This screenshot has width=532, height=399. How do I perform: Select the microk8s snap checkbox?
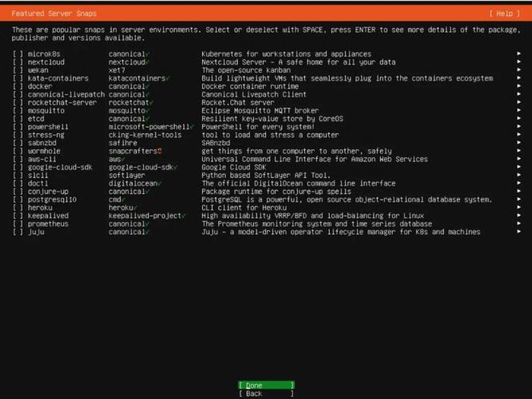click(18, 54)
